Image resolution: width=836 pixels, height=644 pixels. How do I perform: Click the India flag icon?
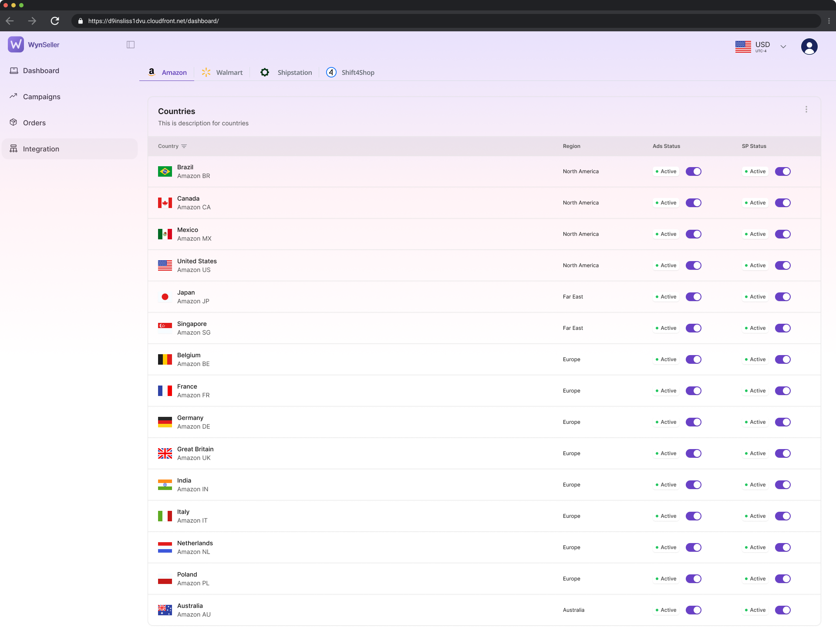pyautogui.click(x=165, y=485)
